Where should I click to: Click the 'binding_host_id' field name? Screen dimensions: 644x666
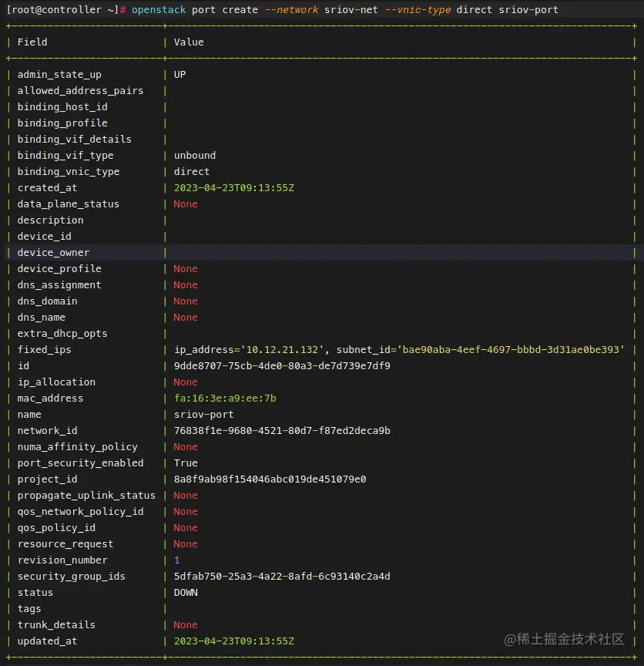[x=62, y=107]
